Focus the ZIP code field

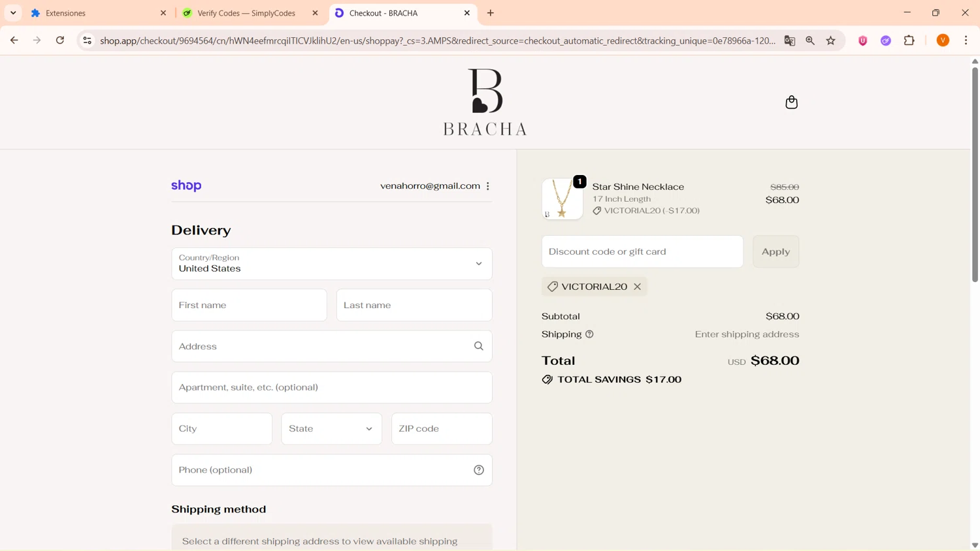click(442, 429)
